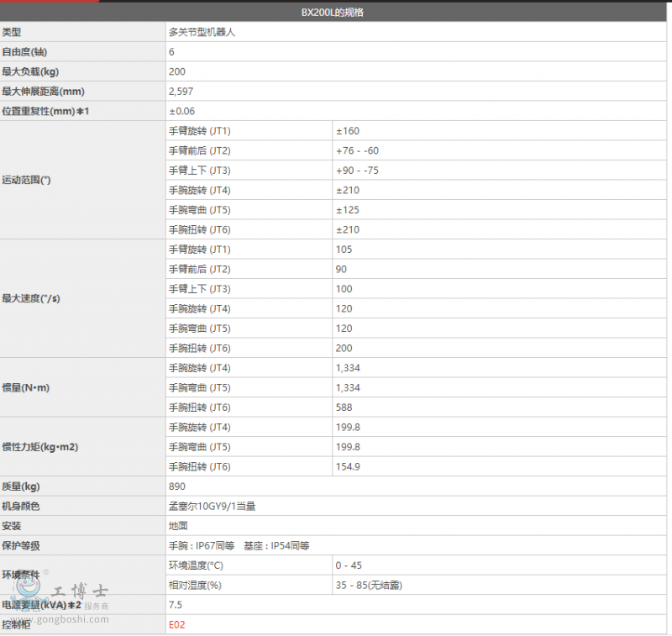
Task: Click the red E02 controller link
Action: point(176,624)
